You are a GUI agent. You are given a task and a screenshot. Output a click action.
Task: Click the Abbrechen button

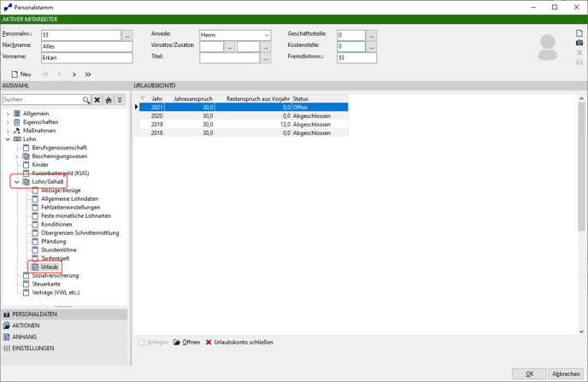coord(566,373)
